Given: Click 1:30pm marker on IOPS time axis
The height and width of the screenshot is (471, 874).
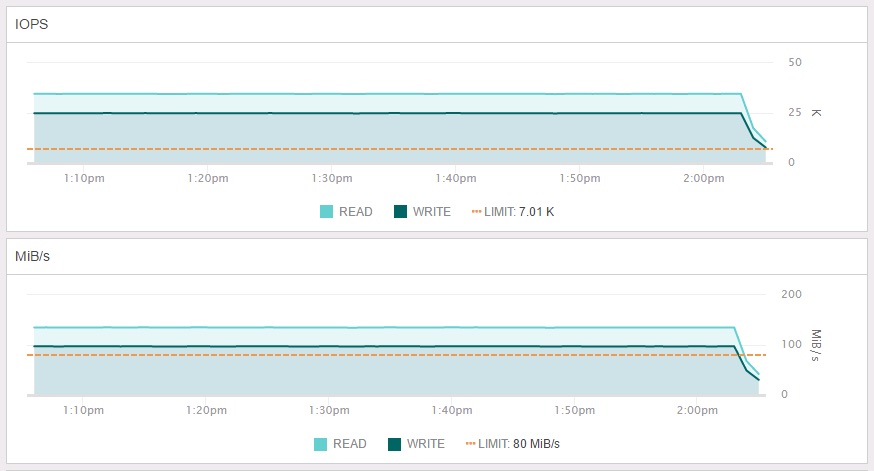Looking at the screenshot, I should (x=332, y=178).
